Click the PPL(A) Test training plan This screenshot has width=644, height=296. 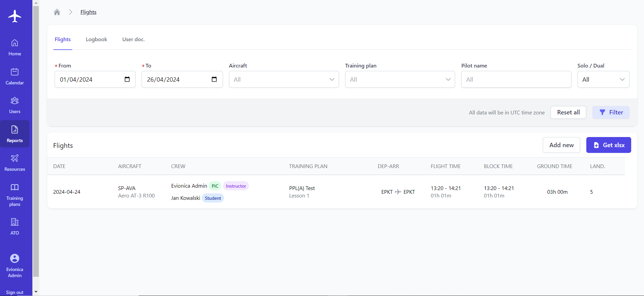302,188
